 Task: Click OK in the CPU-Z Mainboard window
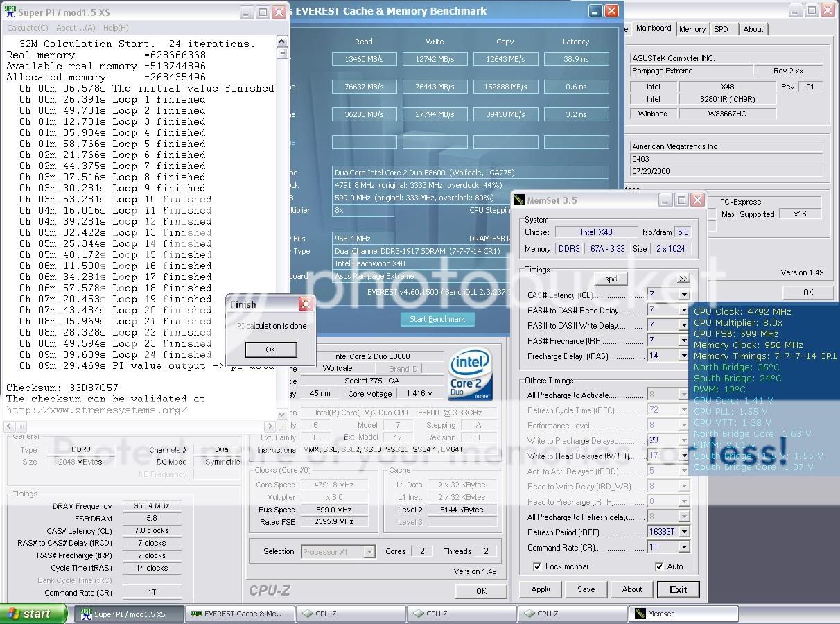coord(808,292)
